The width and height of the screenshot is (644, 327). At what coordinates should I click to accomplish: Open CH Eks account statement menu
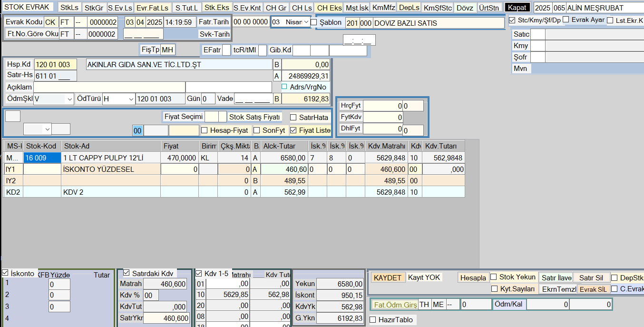pos(329,8)
